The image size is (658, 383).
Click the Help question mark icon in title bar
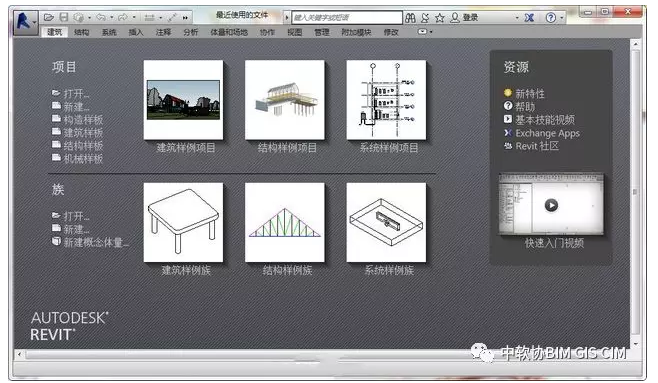click(551, 18)
